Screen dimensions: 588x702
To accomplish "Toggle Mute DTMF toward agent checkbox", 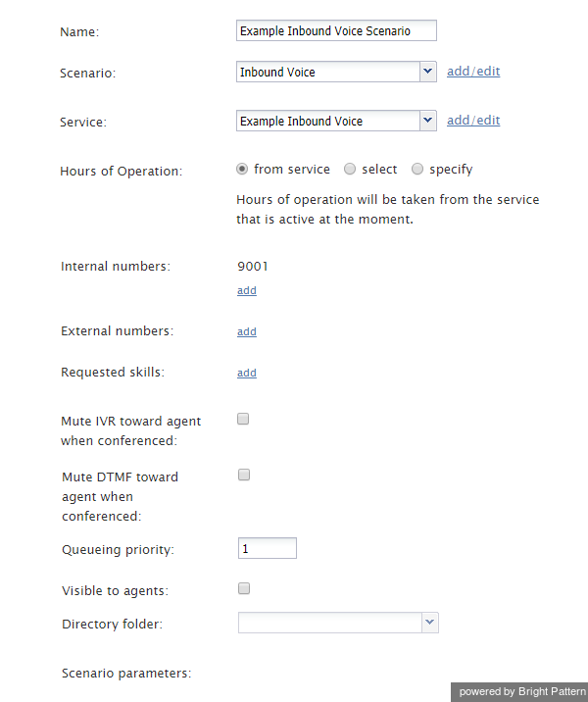I will point(244,475).
